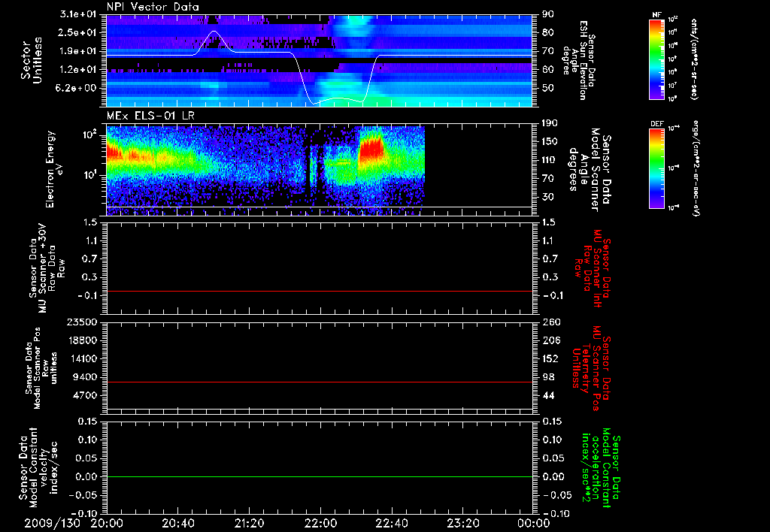
Task: Click the "30" scanner angle tick label
Action: (x=547, y=197)
